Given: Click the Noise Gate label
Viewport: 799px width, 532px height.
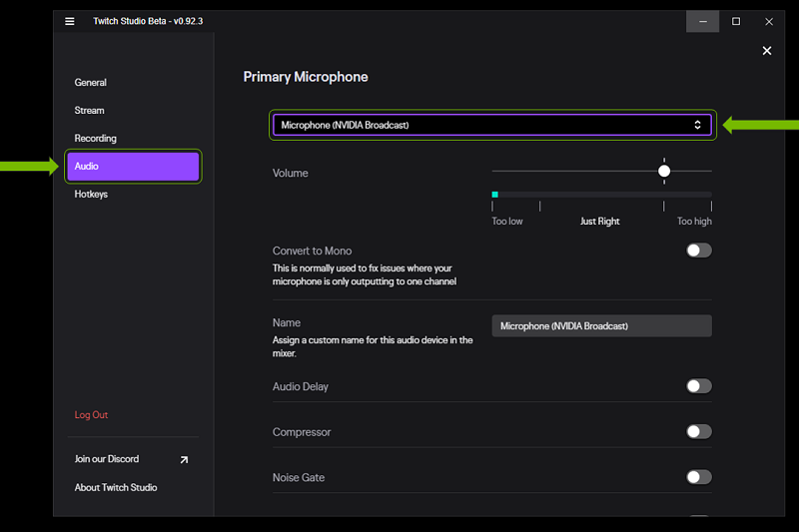Looking at the screenshot, I should tap(298, 477).
